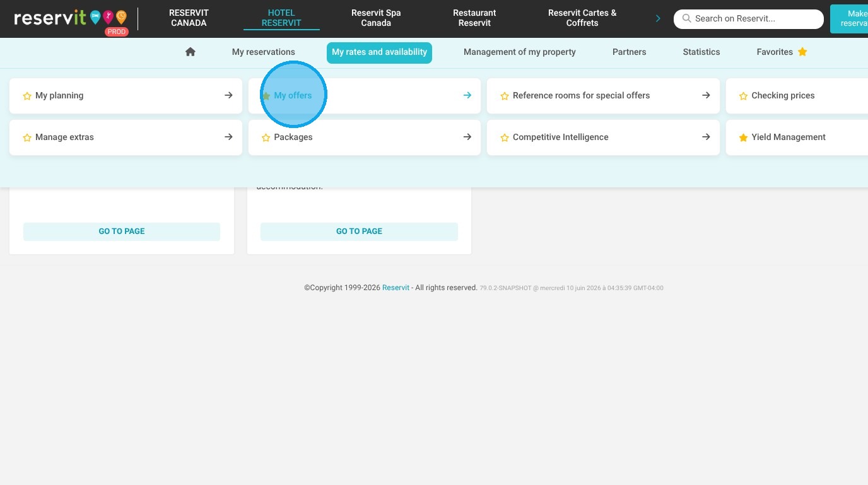Viewport: 868px width, 485px height.
Task: Open Competitive Intelligence
Action: (603, 137)
